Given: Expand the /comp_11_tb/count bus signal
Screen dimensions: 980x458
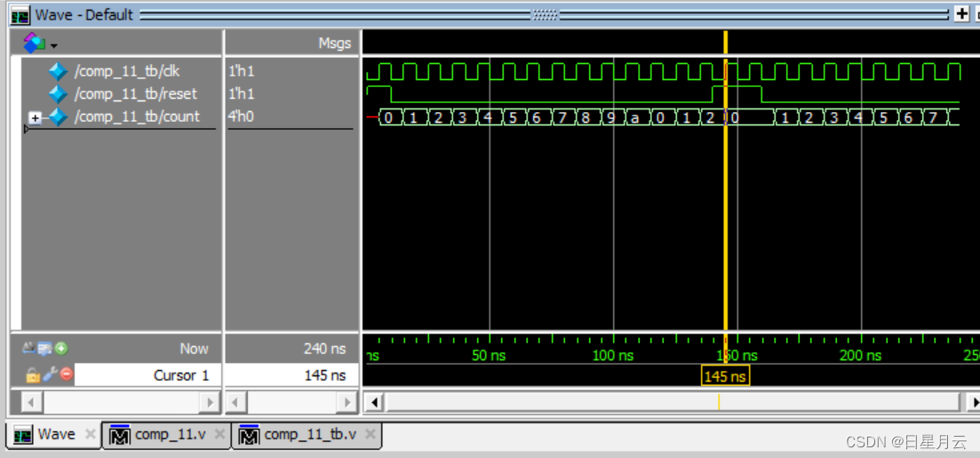Looking at the screenshot, I should (36, 117).
